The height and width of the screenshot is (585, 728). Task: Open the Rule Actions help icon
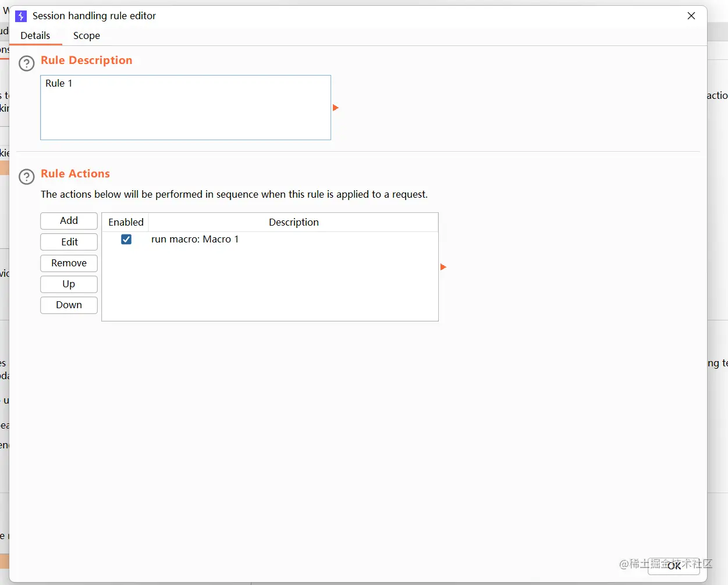pos(27,177)
